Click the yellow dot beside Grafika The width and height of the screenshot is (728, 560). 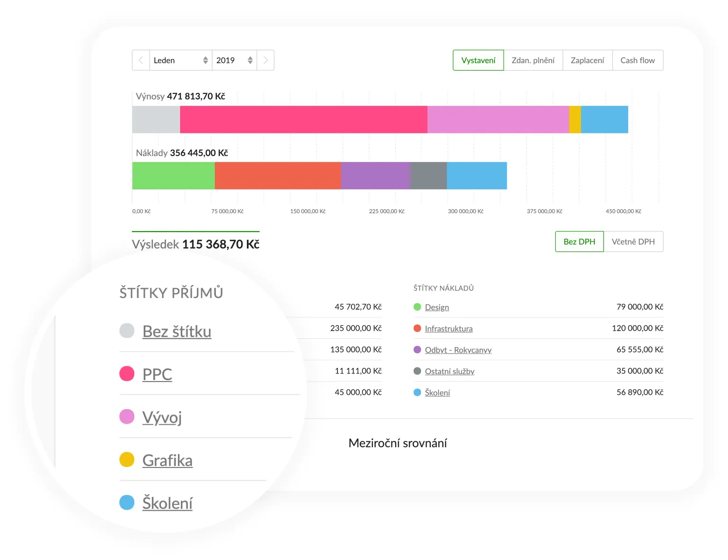[x=127, y=460]
